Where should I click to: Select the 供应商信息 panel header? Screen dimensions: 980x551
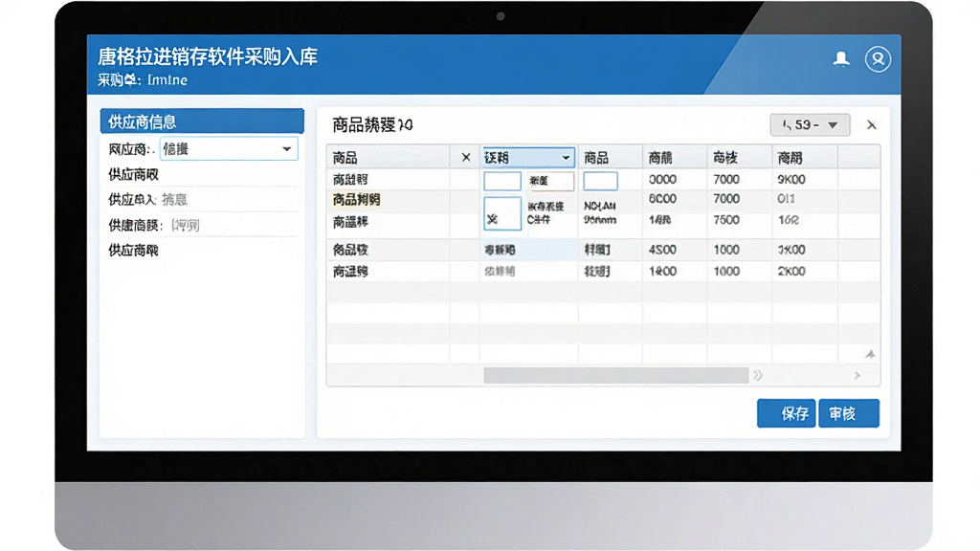pos(202,121)
